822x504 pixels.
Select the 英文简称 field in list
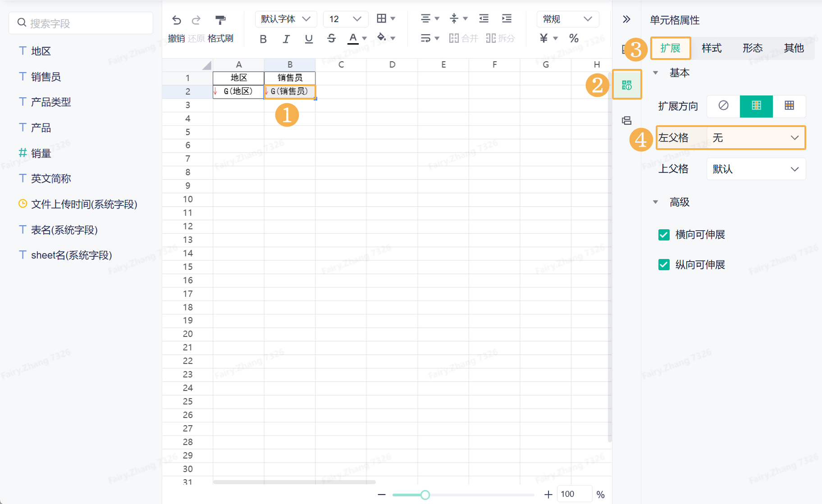click(x=51, y=178)
